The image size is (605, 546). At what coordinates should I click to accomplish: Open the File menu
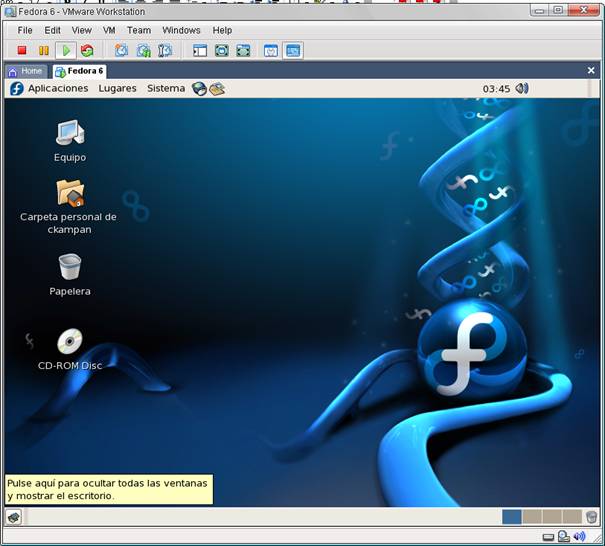(x=25, y=30)
